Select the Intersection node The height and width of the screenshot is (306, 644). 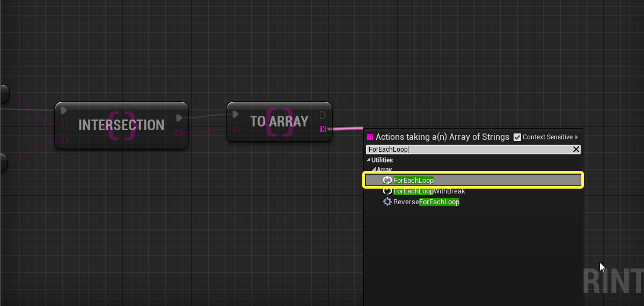(x=122, y=125)
